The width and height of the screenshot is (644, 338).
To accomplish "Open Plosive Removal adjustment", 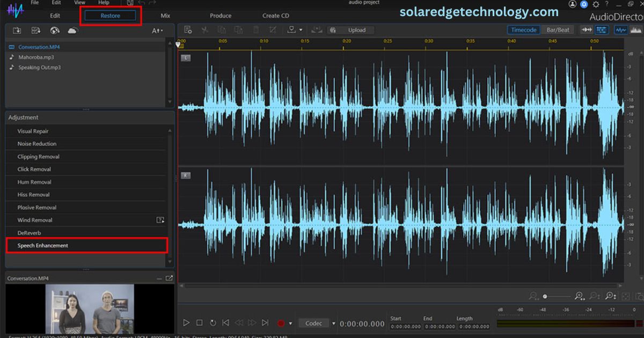I will coord(87,208).
